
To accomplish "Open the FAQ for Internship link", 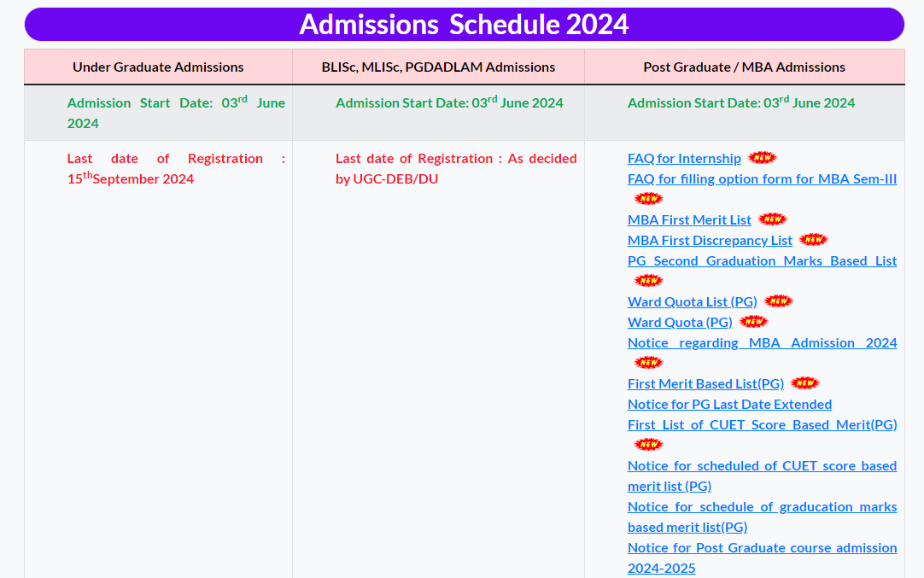I will click(x=684, y=158).
